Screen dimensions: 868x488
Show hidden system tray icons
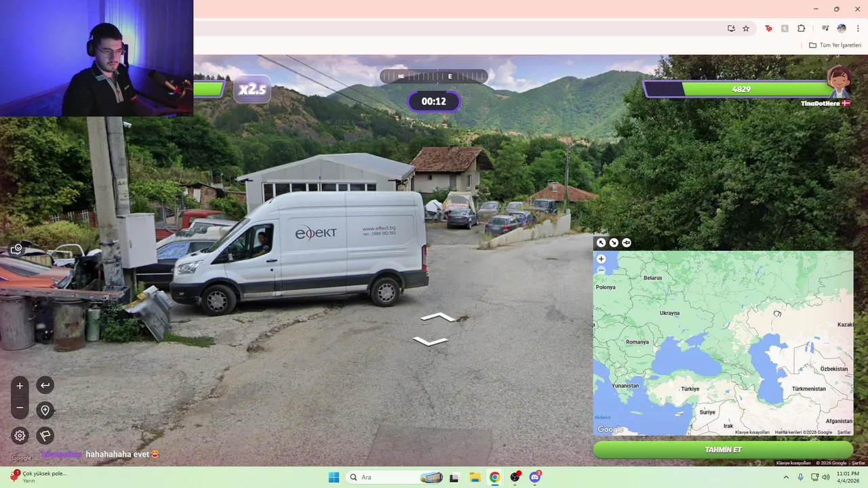pos(786,477)
